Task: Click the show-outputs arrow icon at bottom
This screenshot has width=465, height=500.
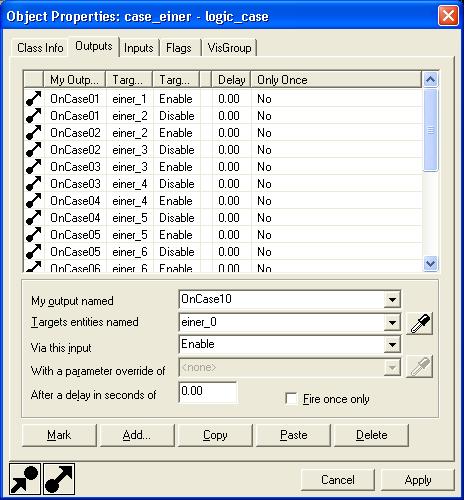Action: pyautogui.click(x=59, y=479)
